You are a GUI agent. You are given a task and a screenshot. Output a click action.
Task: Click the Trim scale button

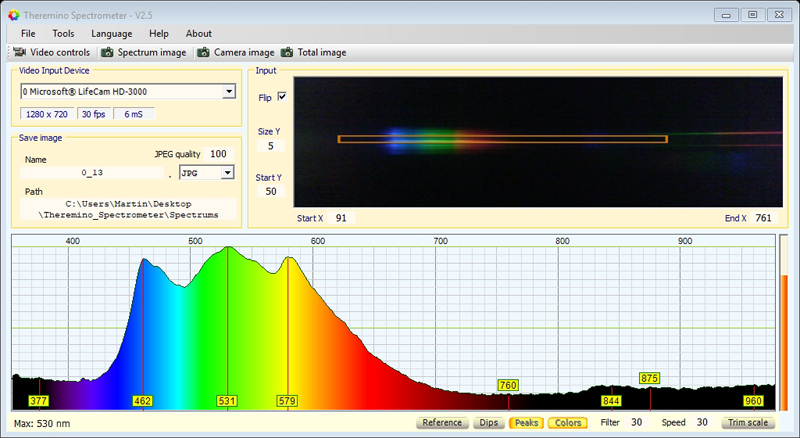click(x=748, y=423)
